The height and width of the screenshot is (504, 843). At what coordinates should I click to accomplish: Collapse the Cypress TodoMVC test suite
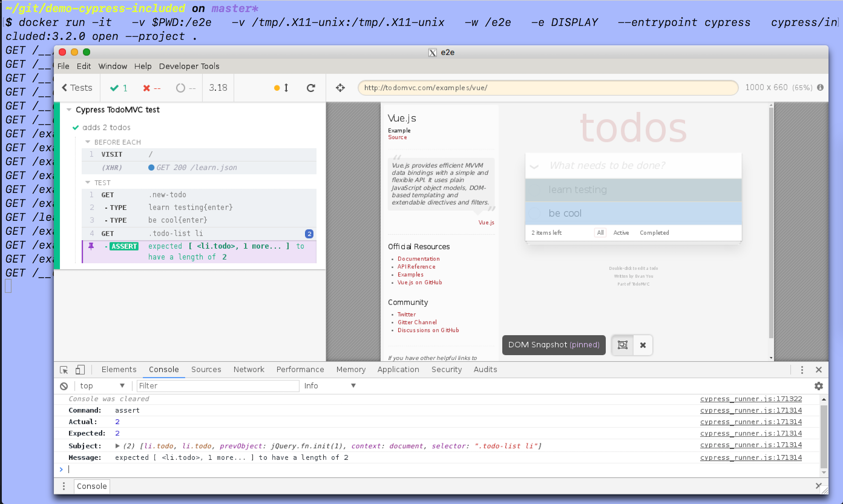tap(69, 110)
